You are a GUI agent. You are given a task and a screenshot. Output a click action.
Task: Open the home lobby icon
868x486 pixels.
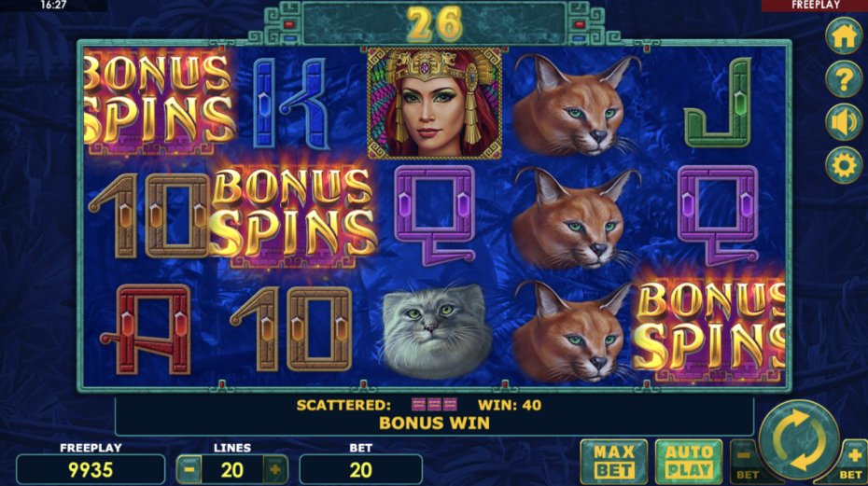tap(844, 36)
